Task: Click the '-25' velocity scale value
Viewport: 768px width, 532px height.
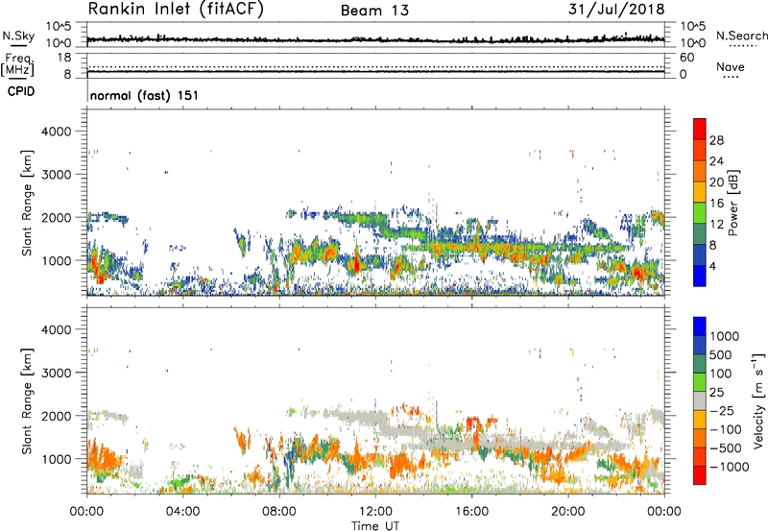Action: [722, 410]
